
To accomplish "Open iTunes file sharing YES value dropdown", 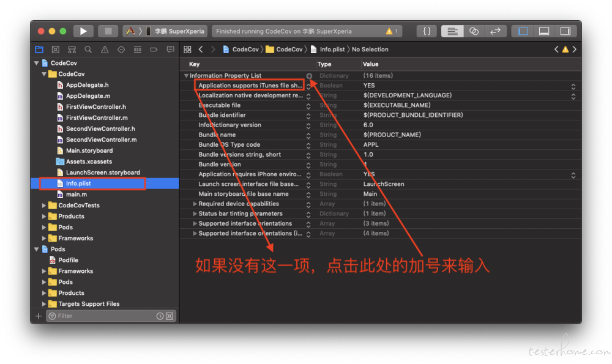I will click(573, 86).
